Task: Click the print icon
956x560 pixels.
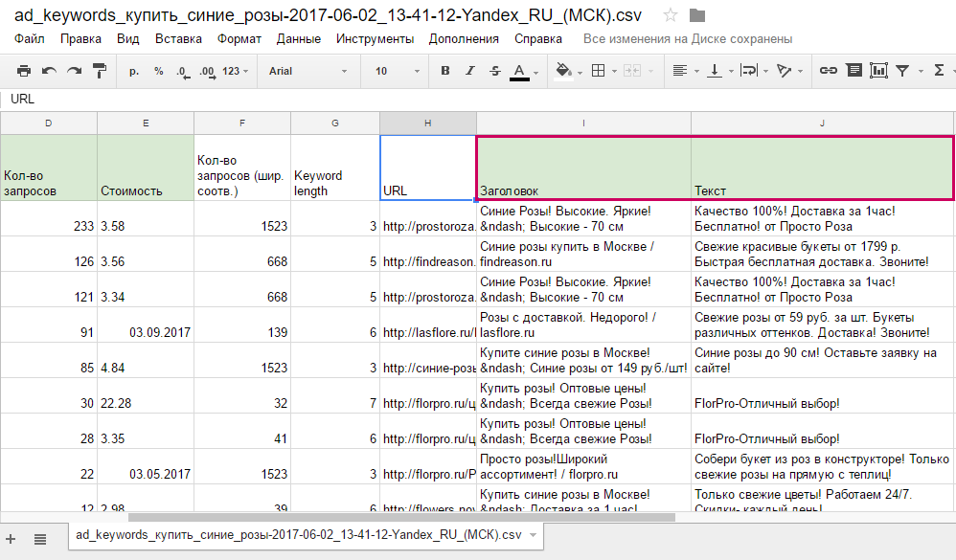Action: (x=24, y=71)
